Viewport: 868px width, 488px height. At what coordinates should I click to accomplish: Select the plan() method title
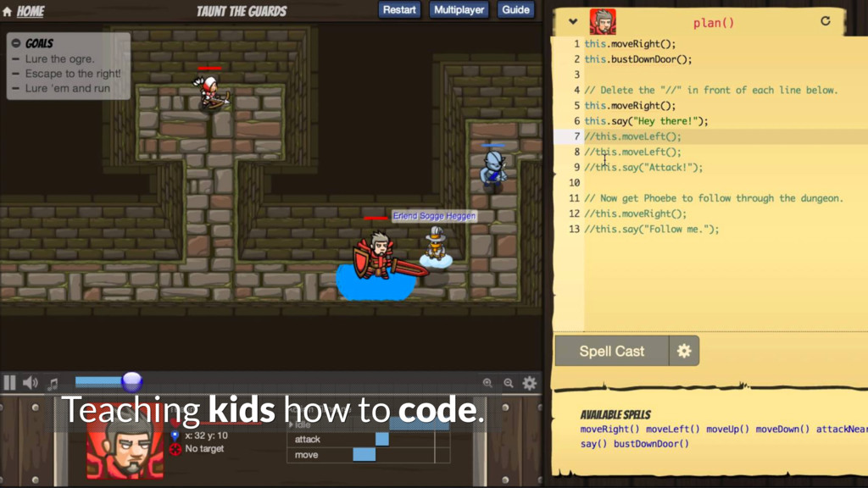click(714, 23)
